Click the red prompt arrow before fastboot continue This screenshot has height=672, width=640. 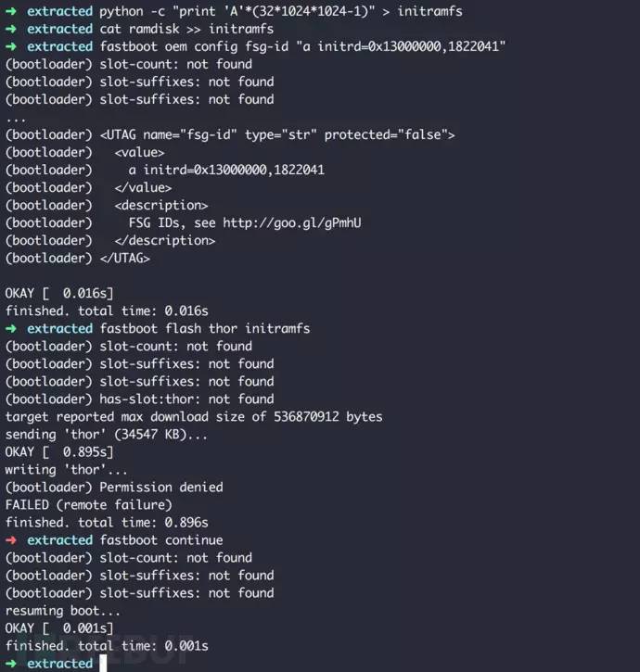[11, 539]
